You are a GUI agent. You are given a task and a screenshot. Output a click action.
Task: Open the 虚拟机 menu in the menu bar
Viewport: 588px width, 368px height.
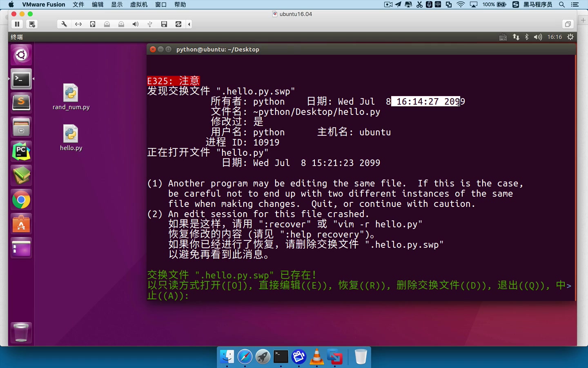pyautogui.click(x=139, y=4)
